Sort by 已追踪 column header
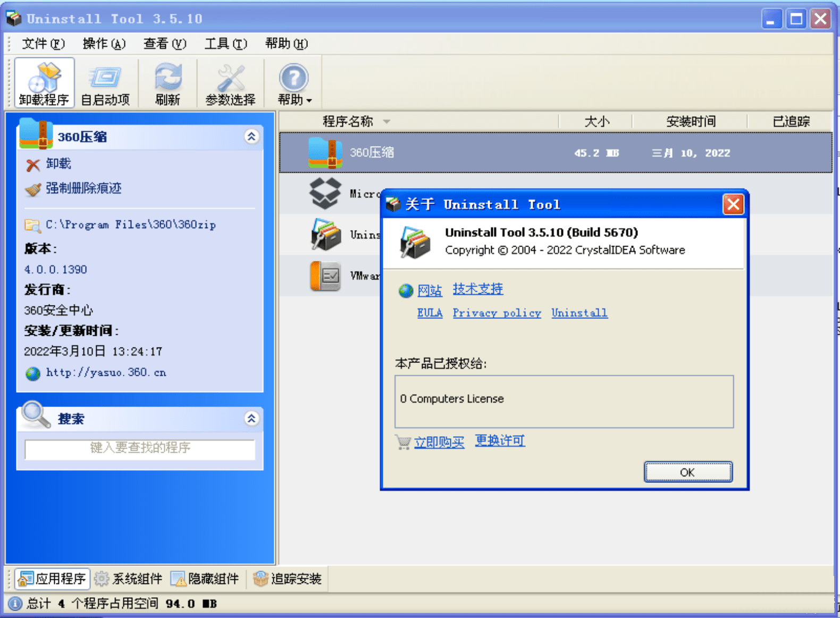The image size is (840, 618). coord(791,122)
